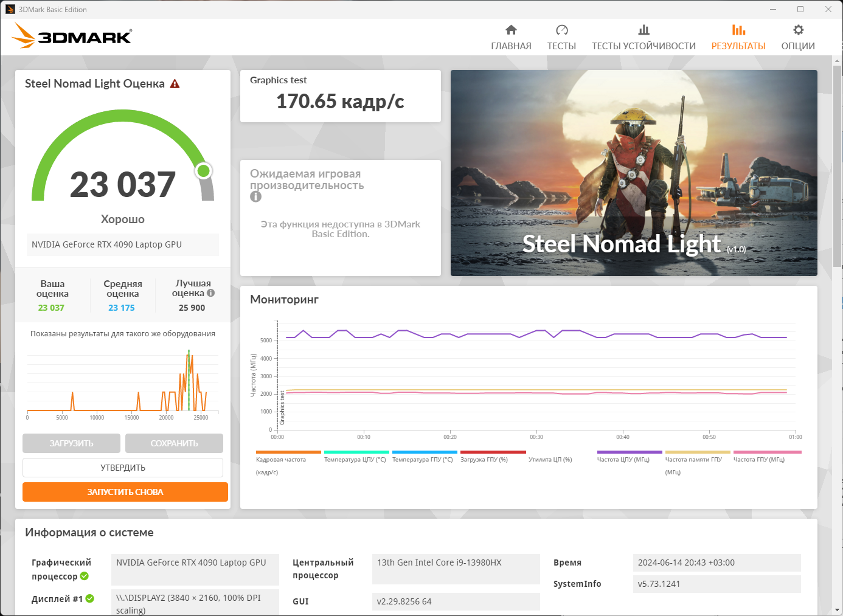843x616 pixels.
Task: Click the Мониторинг heading
Action: pos(285,299)
